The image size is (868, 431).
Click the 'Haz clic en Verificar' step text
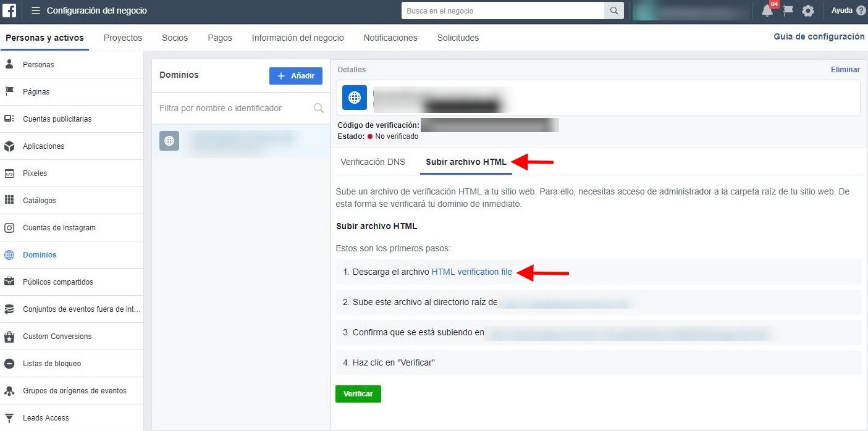tap(394, 362)
